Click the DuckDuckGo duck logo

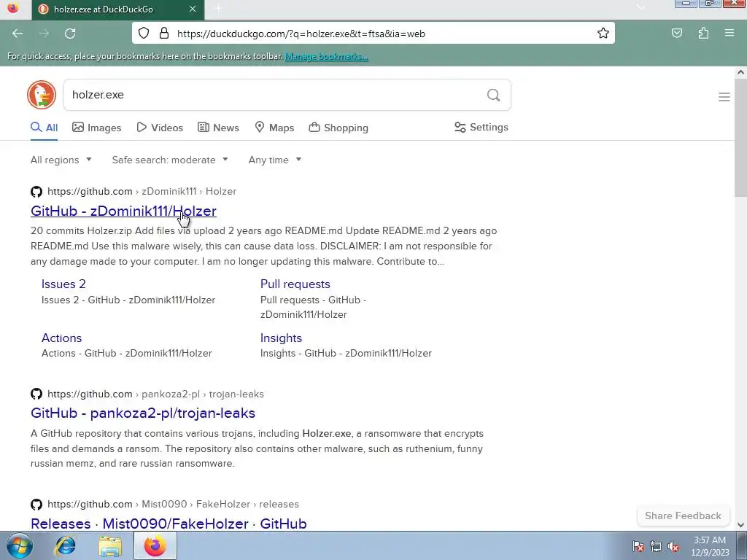point(42,95)
